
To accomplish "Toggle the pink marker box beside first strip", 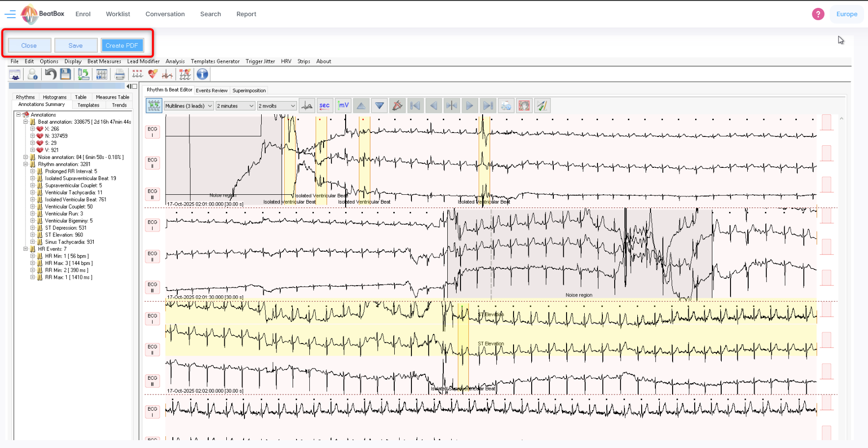I will 826,123.
